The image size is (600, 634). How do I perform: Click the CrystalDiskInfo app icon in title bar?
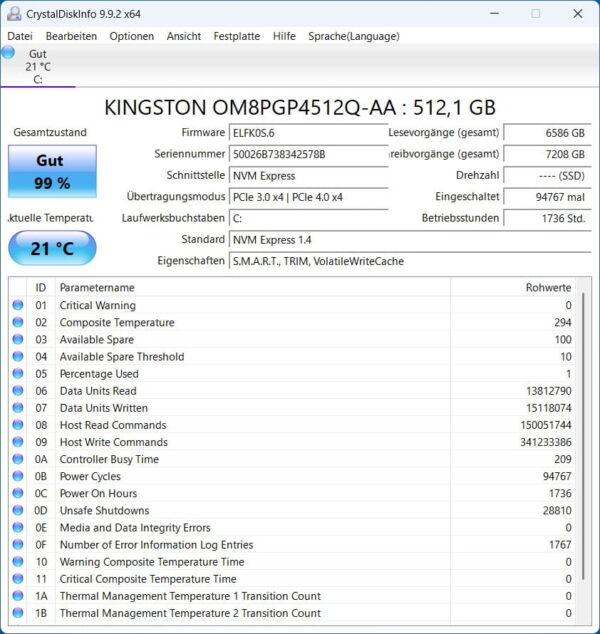[14, 14]
